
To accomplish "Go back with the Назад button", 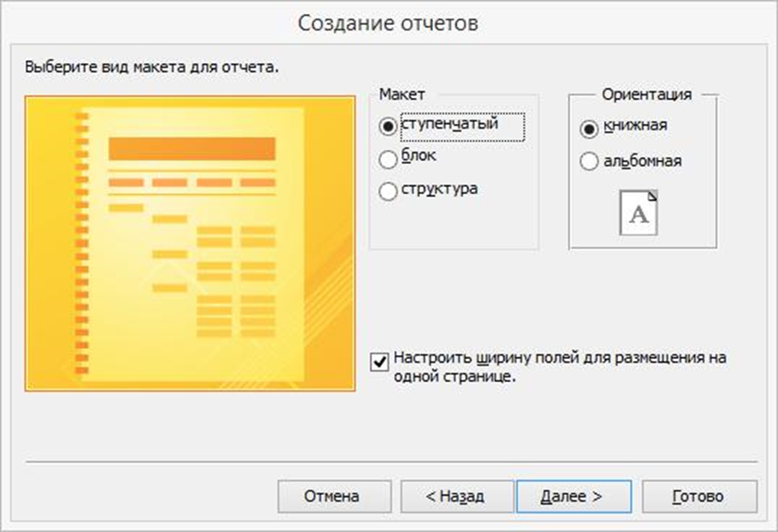I will click(457, 496).
